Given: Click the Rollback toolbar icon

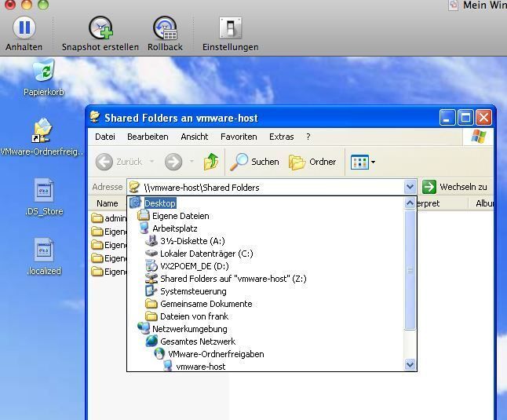Looking at the screenshot, I should pos(166,27).
